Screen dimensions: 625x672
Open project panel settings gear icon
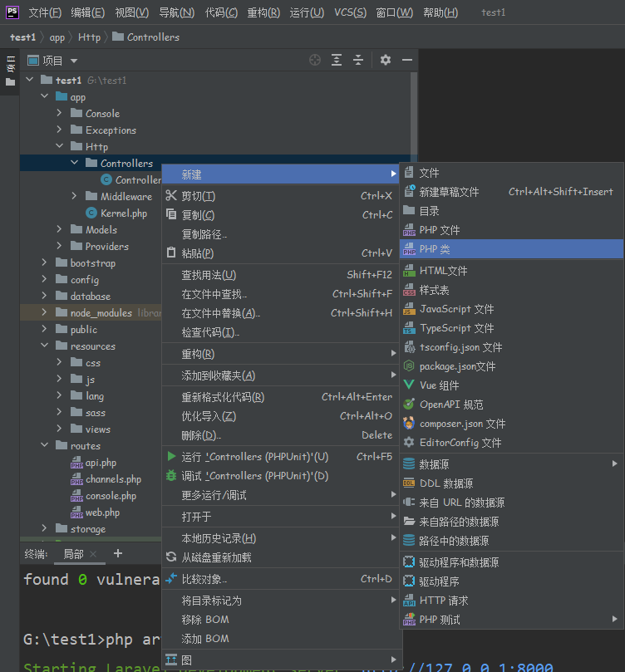[386, 60]
